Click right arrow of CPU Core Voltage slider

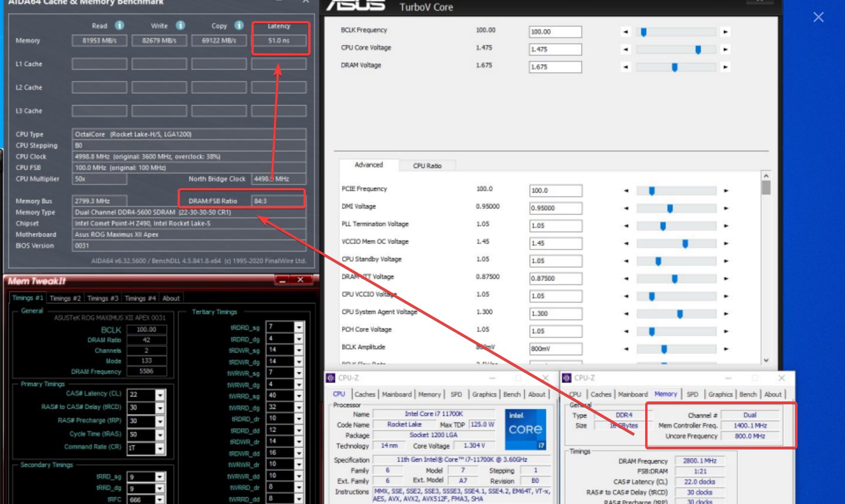click(x=725, y=50)
